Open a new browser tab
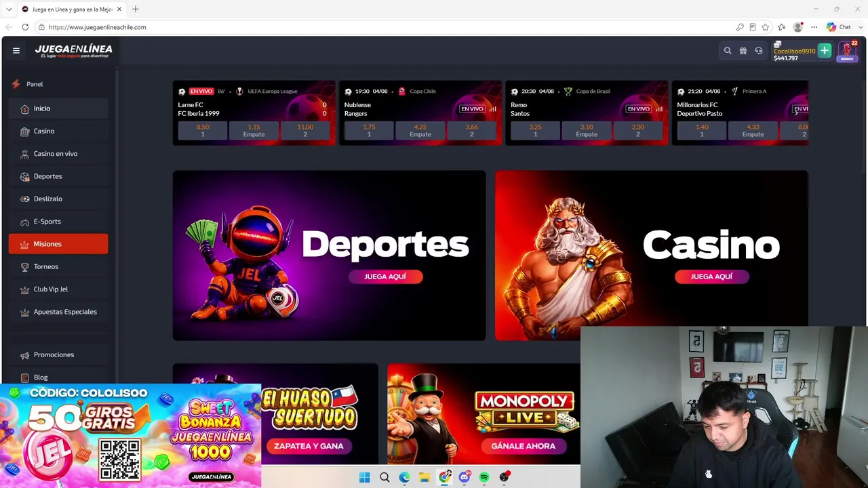This screenshot has width=868, height=488. click(136, 9)
